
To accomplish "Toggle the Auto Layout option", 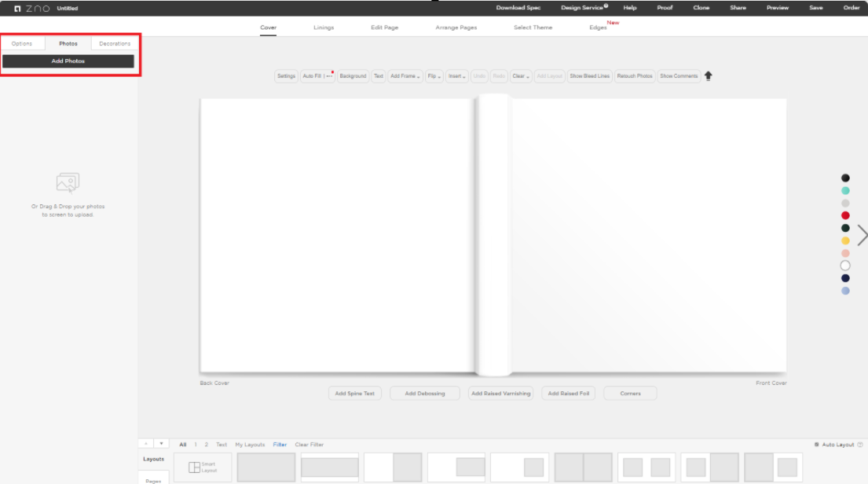I will click(x=818, y=445).
